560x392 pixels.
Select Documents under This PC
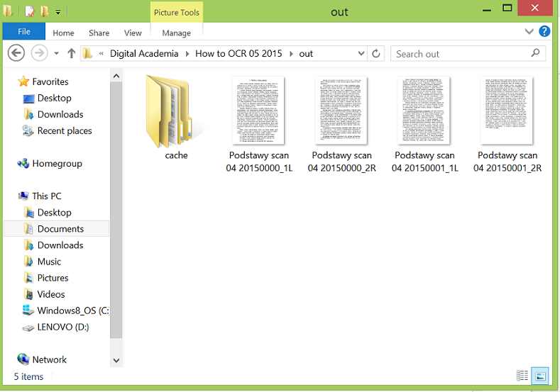click(60, 229)
